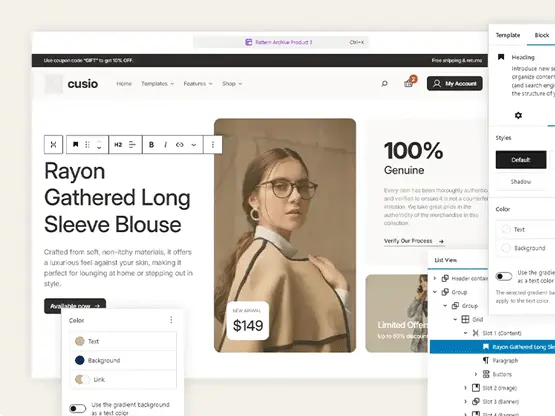The image size is (555, 416).
Task: Click the move up/down arrows in block toolbar
Action: click(x=99, y=144)
